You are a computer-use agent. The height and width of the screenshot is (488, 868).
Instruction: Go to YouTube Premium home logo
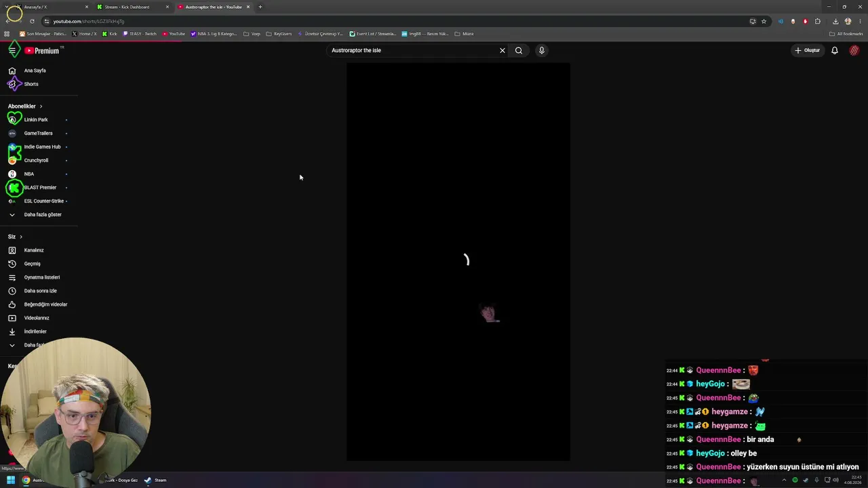point(42,51)
